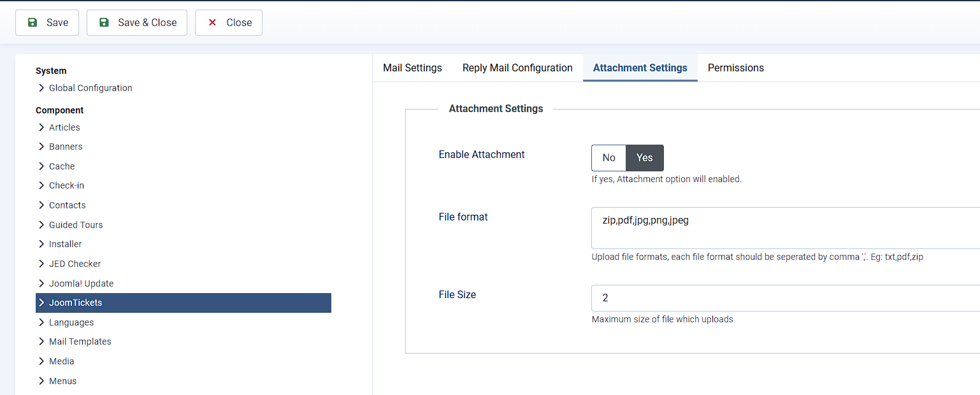Expand the Check-in chevron
980x395 pixels.
41,185
